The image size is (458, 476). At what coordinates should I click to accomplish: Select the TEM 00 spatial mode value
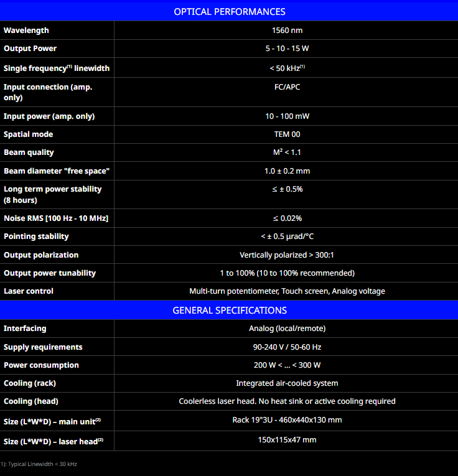287,134
